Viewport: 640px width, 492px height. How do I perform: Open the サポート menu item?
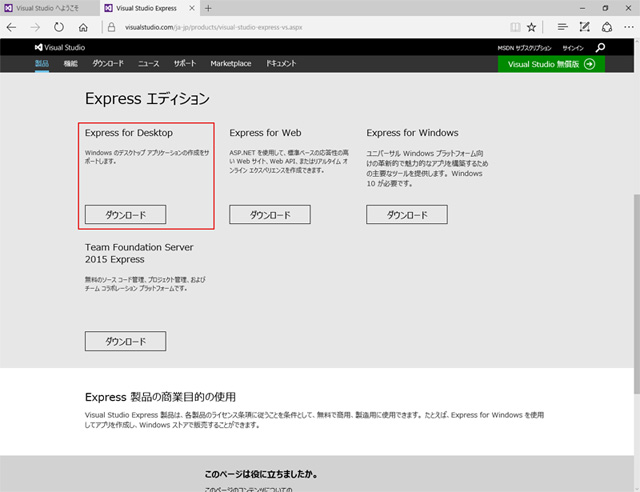[x=185, y=63]
